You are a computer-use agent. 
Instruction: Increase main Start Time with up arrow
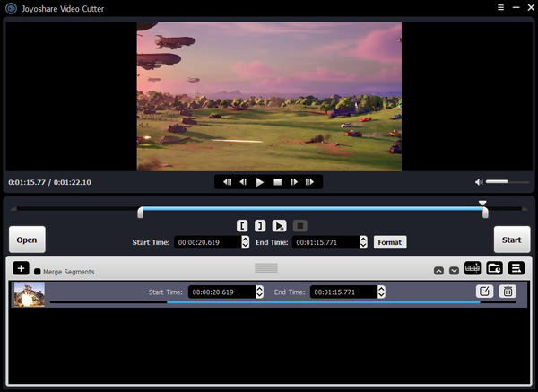pyautogui.click(x=245, y=239)
